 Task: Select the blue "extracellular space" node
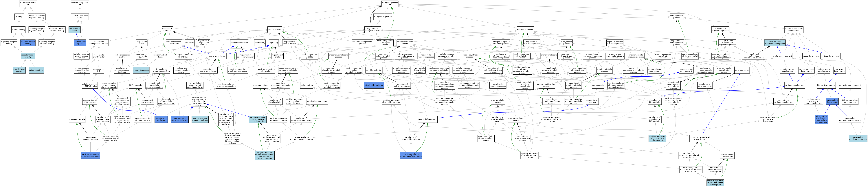coord(80,43)
